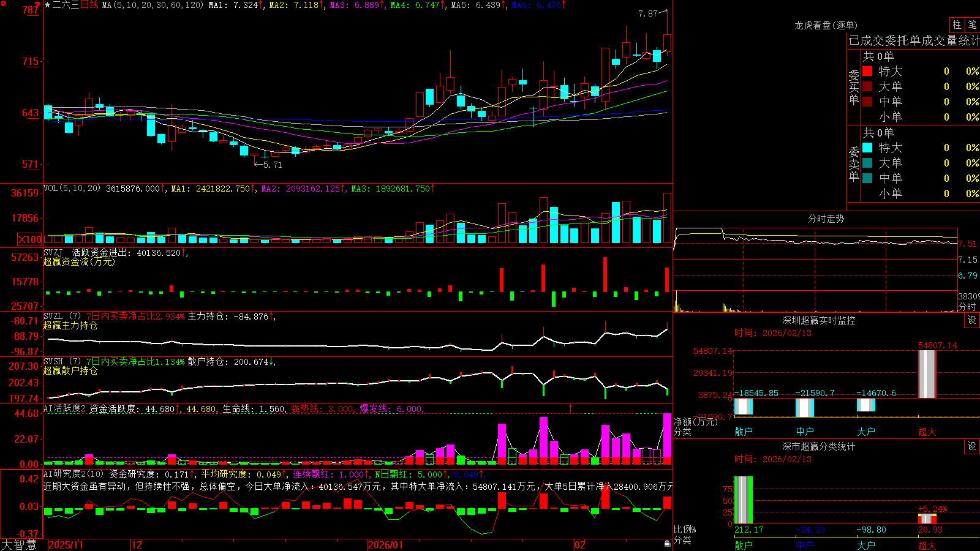Click the 7.51 price on the intraday axis
The image size is (980, 551).
point(968,244)
